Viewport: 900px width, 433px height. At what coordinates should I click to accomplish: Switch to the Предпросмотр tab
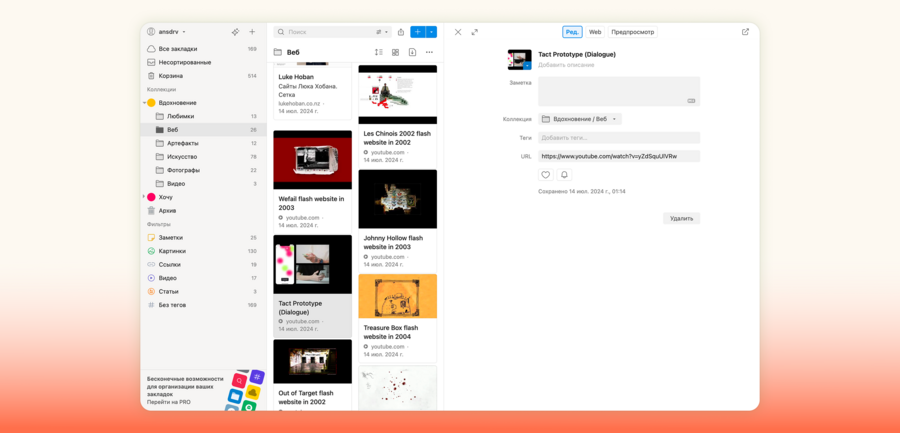pyautogui.click(x=632, y=32)
